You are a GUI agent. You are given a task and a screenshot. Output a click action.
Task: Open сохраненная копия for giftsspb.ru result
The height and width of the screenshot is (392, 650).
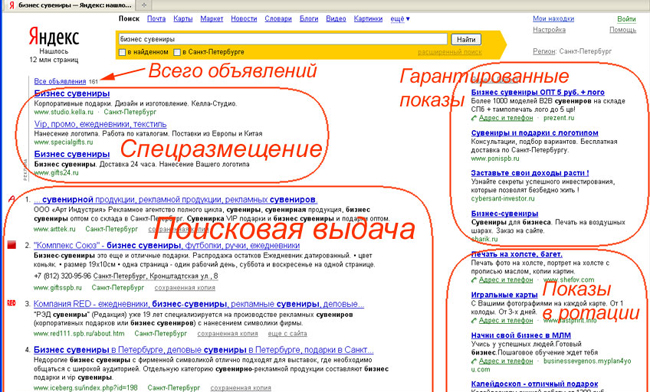pyautogui.click(x=185, y=288)
